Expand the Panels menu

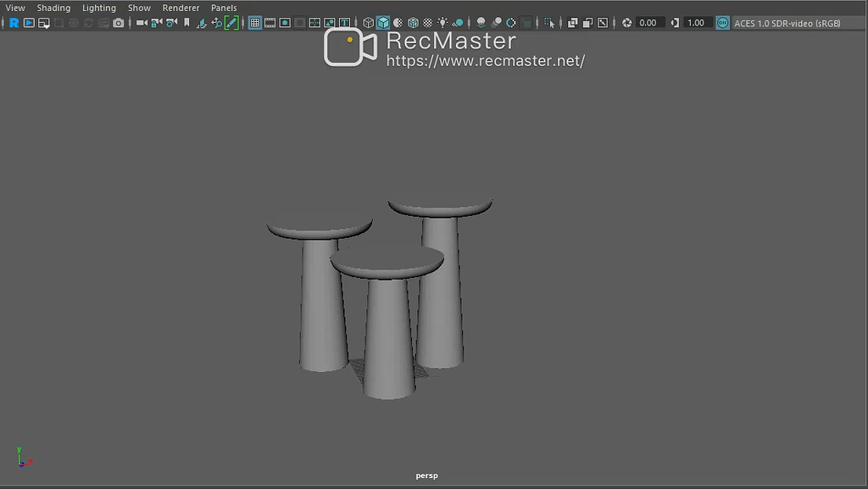pos(224,8)
